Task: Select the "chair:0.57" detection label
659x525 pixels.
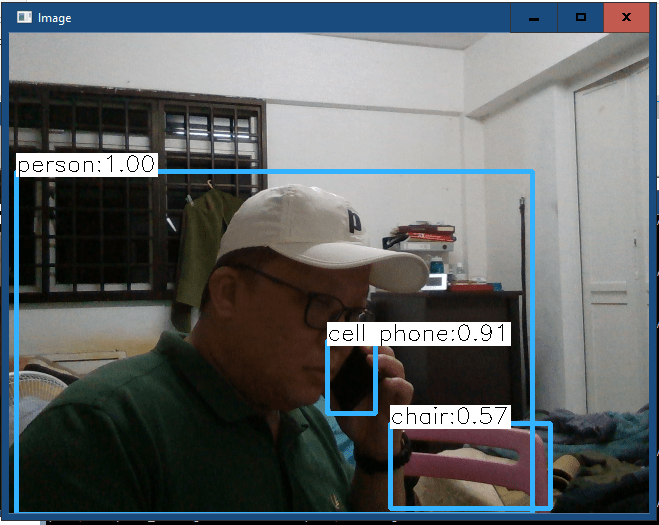Action: click(x=450, y=416)
